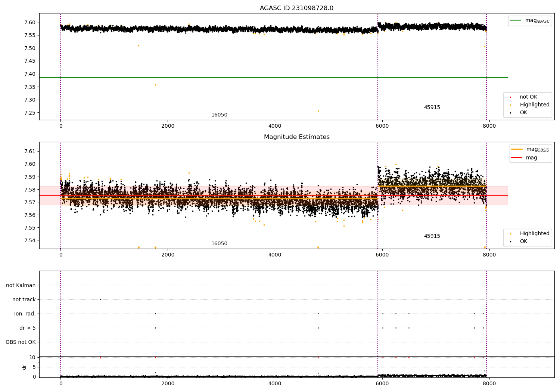Click the 'not Kalman' row label
The height and width of the screenshot is (392, 560).
coord(21,285)
